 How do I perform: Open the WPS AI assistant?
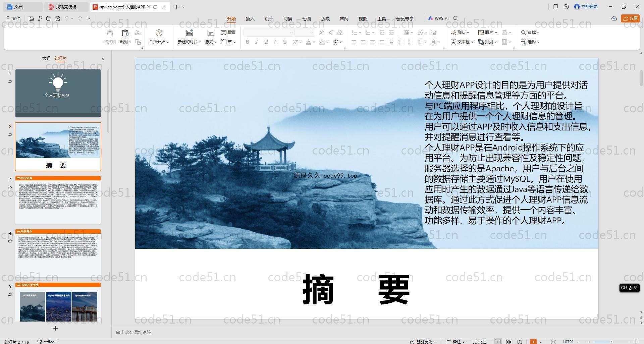coord(438,18)
